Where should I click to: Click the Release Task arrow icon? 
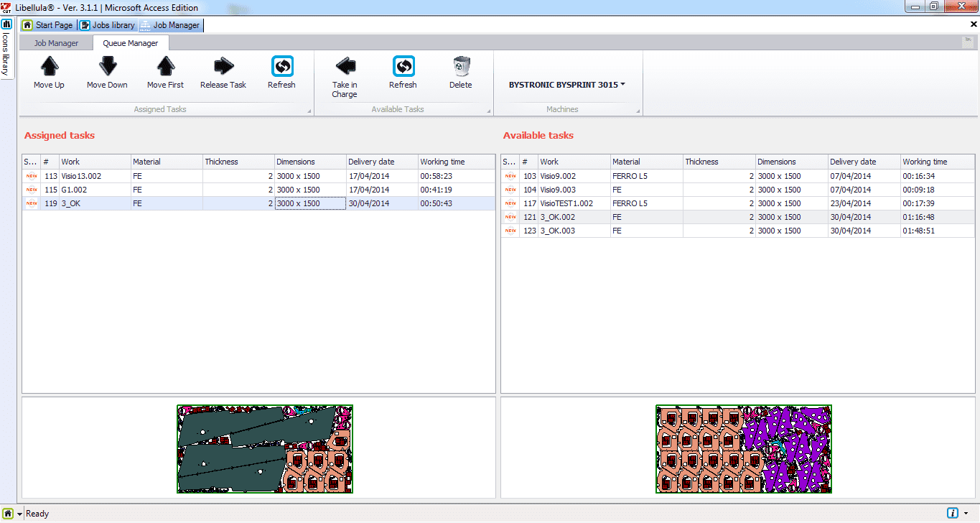point(223,67)
